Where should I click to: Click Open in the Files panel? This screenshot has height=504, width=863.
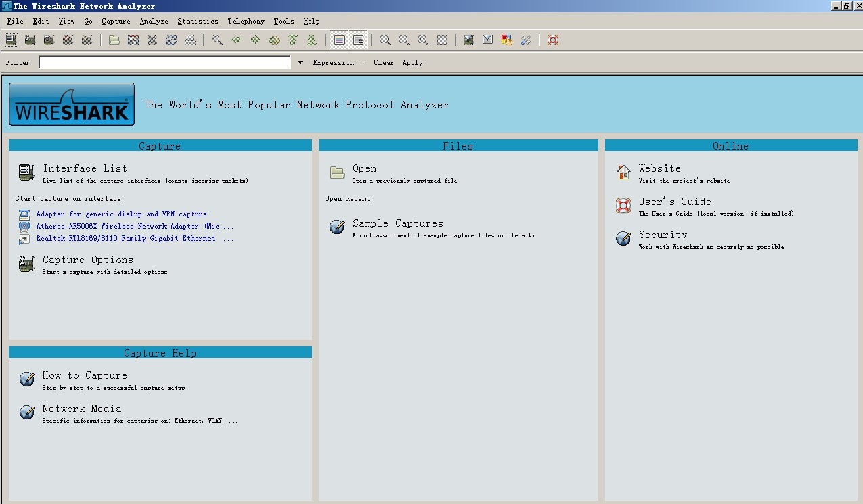pyautogui.click(x=365, y=168)
